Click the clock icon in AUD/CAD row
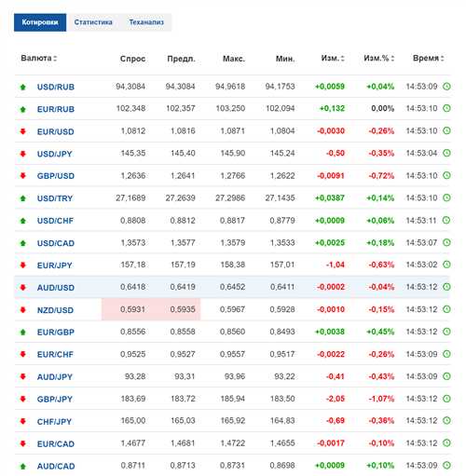 pos(446,465)
